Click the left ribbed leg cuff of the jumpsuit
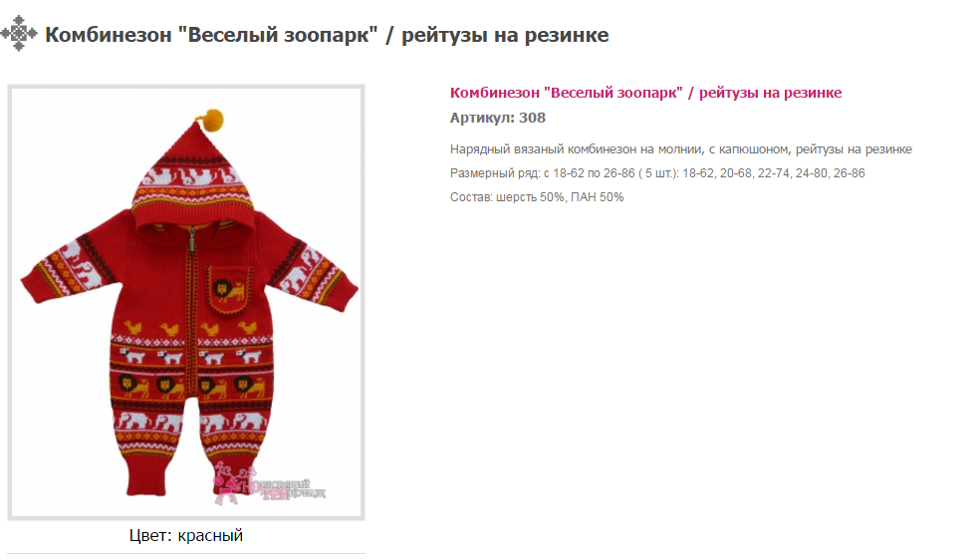 point(146,476)
